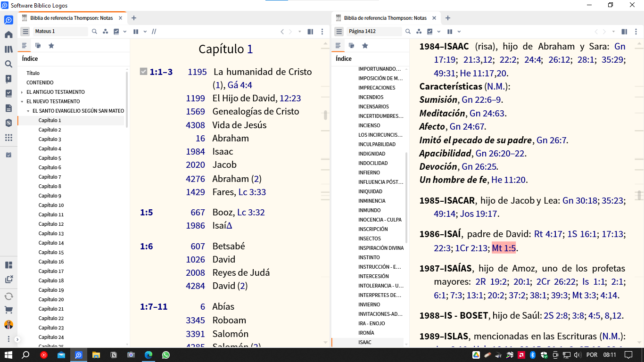Add a new tab in left pane
The width and height of the screenshot is (644, 362).
tap(134, 18)
